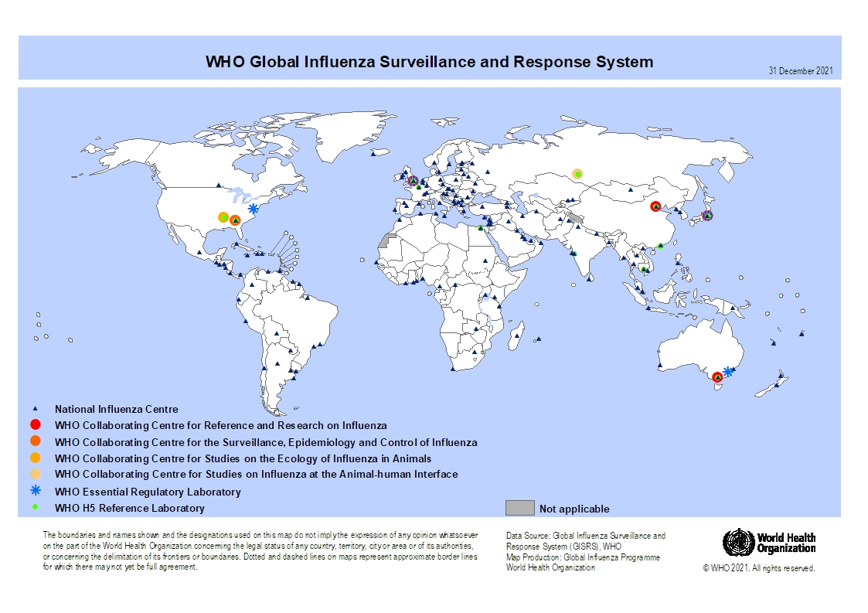The image size is (868, 613).
Task: Click the red circle marker in China
Action: click(x=655, y=206)
